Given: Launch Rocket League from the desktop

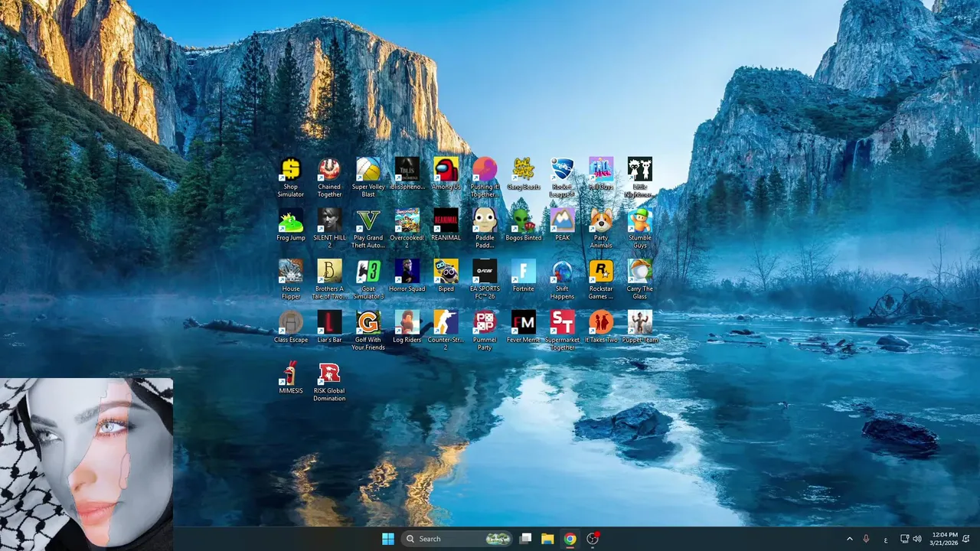Looking at the screenshot, I should pos(562,178).
